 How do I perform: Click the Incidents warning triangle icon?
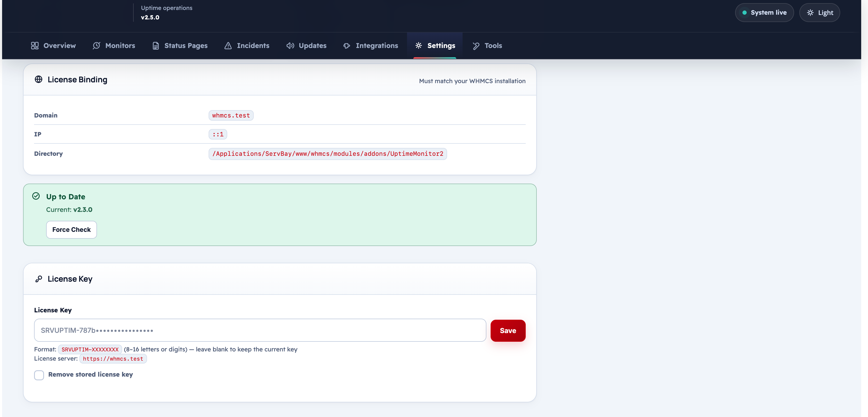[x=228, y=46]
